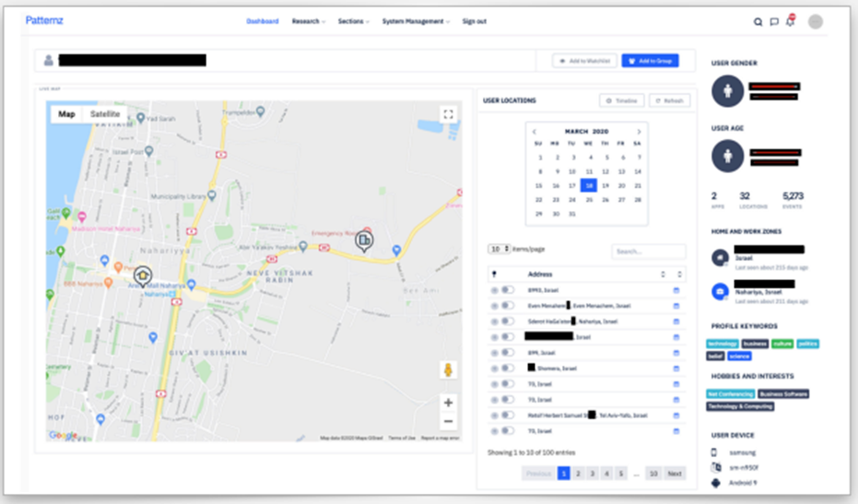Click the home zone marker on map
The height and width of the screenshot is (504, 858).
coord(143,275)
